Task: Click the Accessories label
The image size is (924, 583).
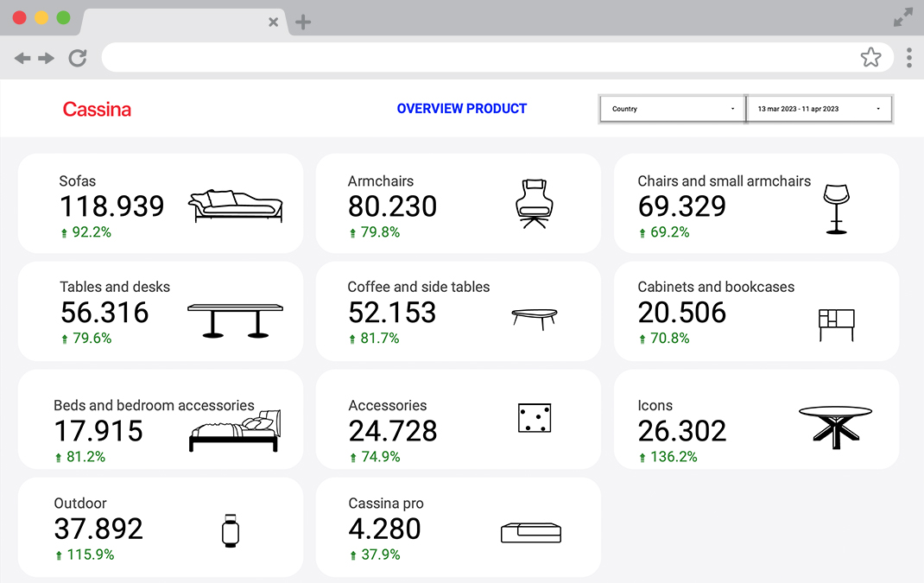Action: click(x=387, y=406)
